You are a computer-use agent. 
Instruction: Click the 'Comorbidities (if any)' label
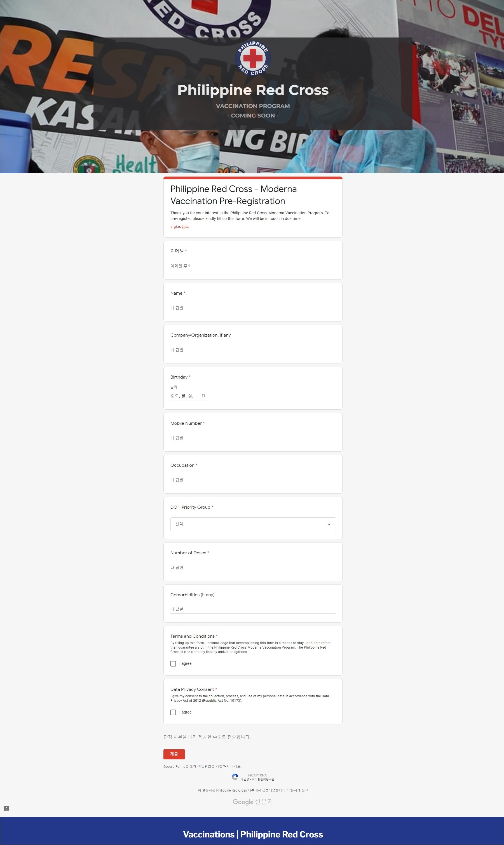[192, 595]
